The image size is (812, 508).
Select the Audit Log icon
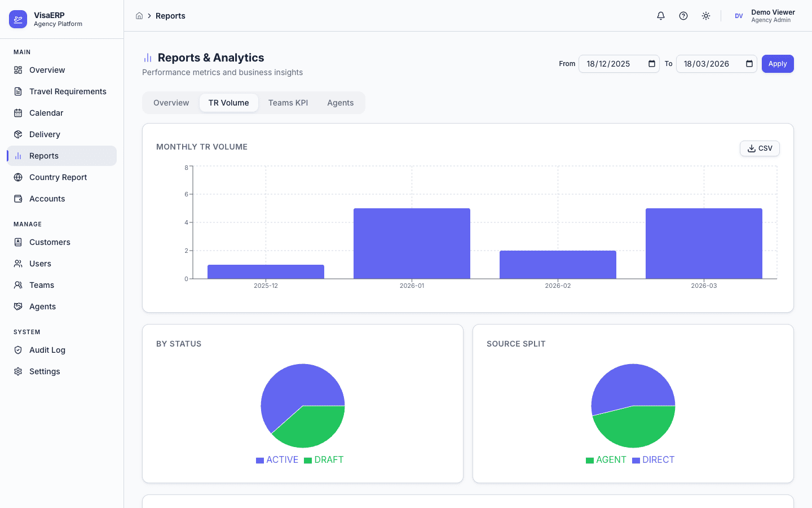(x=18, y=350)
